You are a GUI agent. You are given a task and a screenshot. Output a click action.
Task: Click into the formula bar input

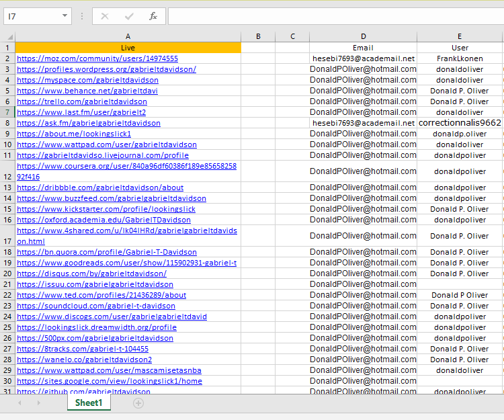pyautogui.click(x=336, y=16)
